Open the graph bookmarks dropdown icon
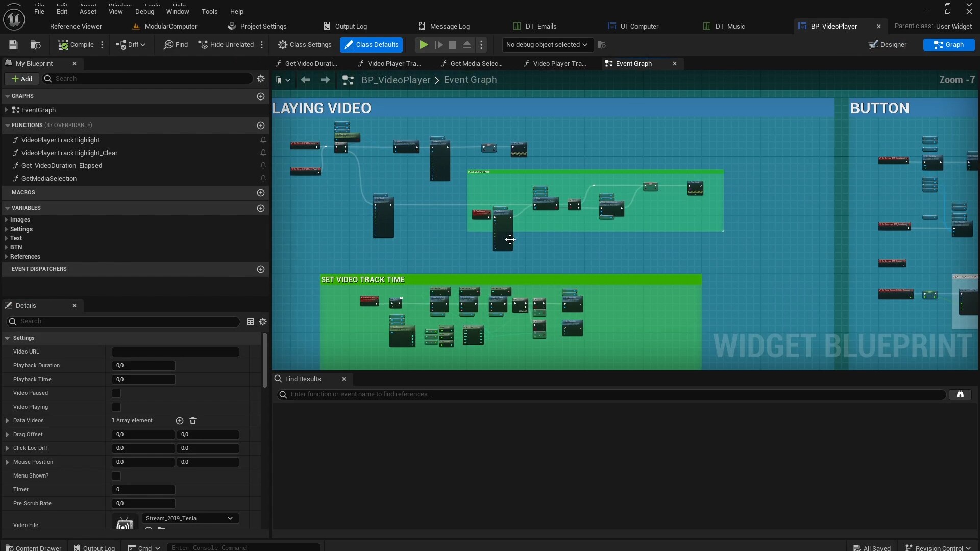 [282, 80]
